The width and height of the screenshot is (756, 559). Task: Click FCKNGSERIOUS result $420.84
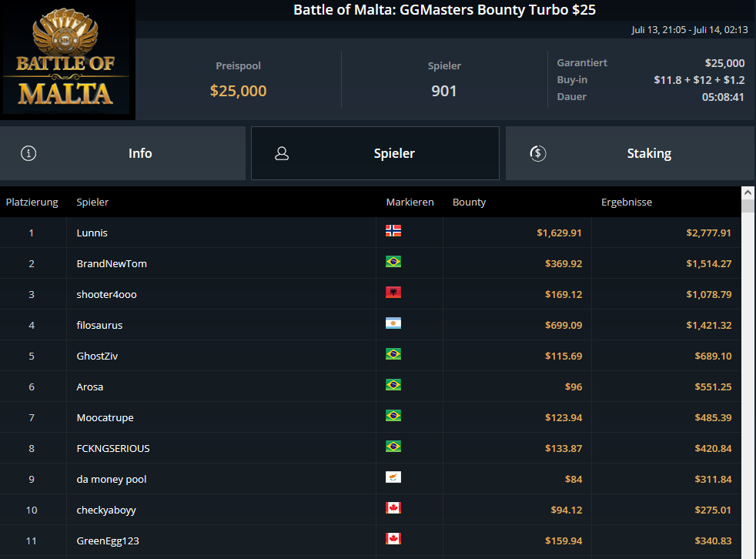click(713, 449)
